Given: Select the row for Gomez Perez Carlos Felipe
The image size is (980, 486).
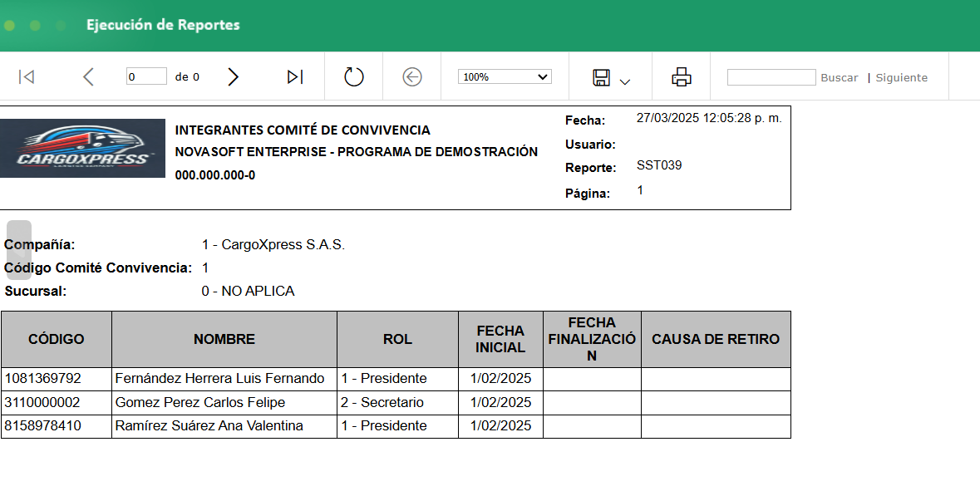Looking at the screenshot, I should pyautogui.click(x=223, y=402).
